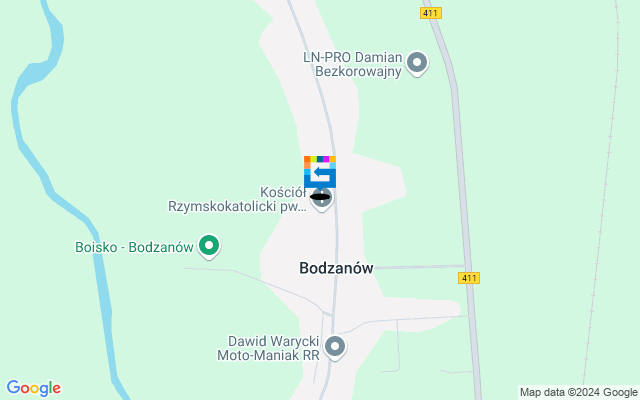Screen dimensions: 640x400
Task: Click the Bodzanów town name
Action: pos(336,268)
